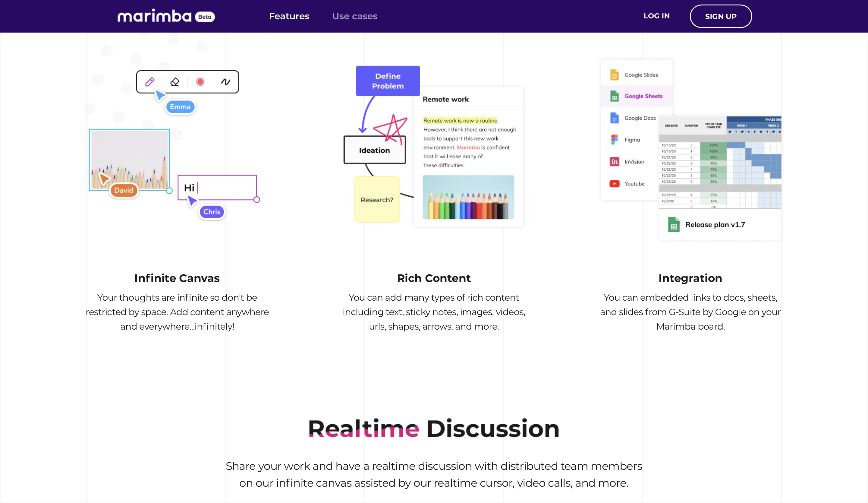
Task: Select Google Sheets in integration list
Action: click(643, 96)
